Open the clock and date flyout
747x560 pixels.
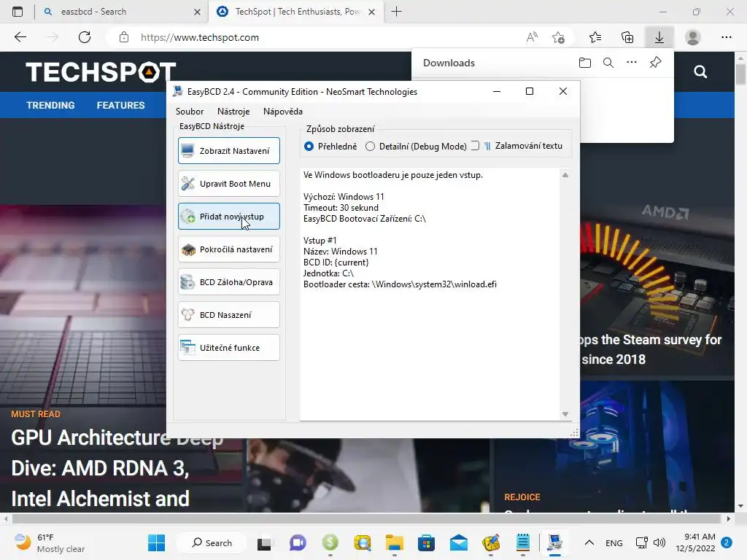pyautogui.click(x=695, y=542)
